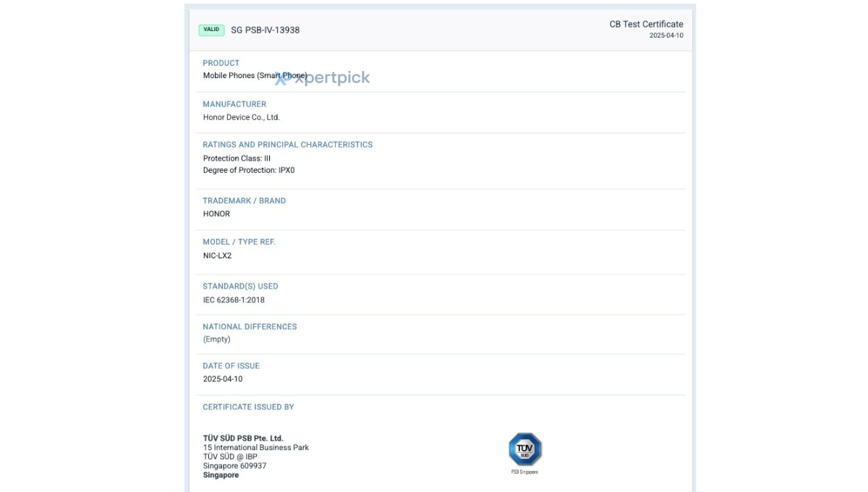Select the Mobile Phones (Smart Phone) value
This screenshot has height=492, width=868.
coord(255,76)
